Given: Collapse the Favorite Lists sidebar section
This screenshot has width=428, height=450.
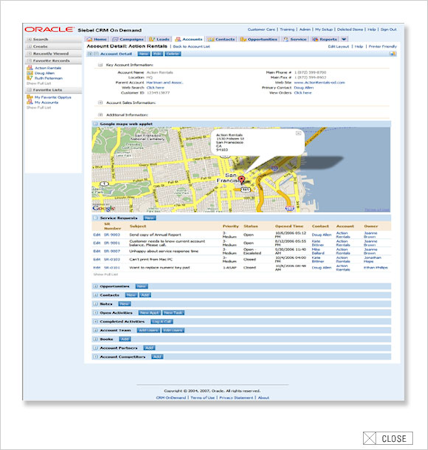Looking at the screenshot, I should pos(29,90).
